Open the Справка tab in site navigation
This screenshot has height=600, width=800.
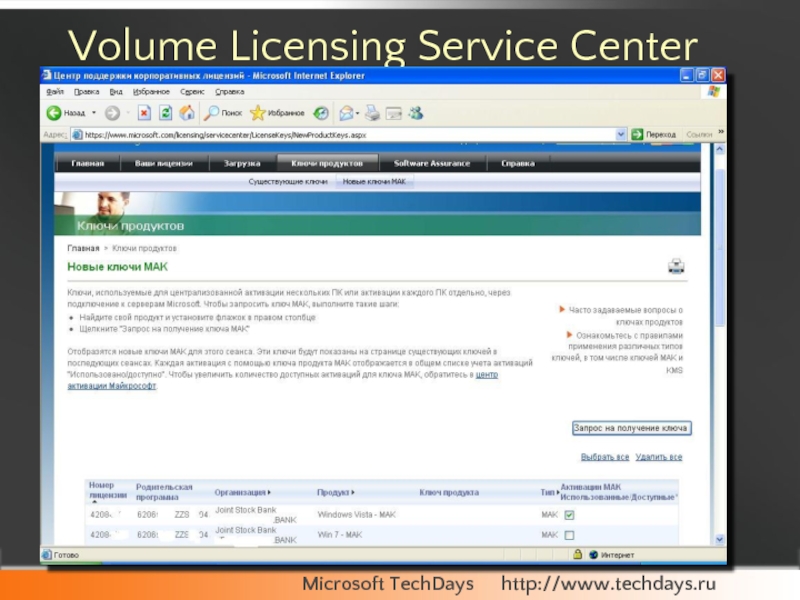click(x=518, y=163)
